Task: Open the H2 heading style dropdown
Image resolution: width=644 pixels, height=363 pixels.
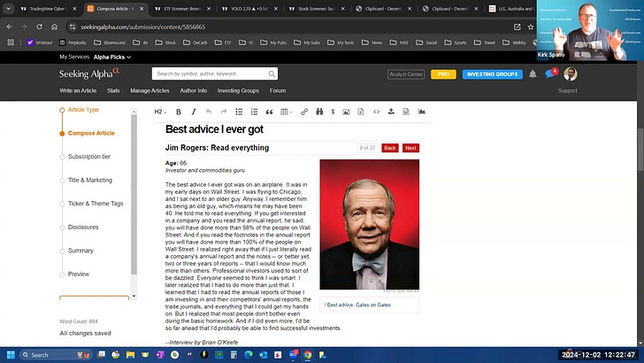Action: [160, 112]
